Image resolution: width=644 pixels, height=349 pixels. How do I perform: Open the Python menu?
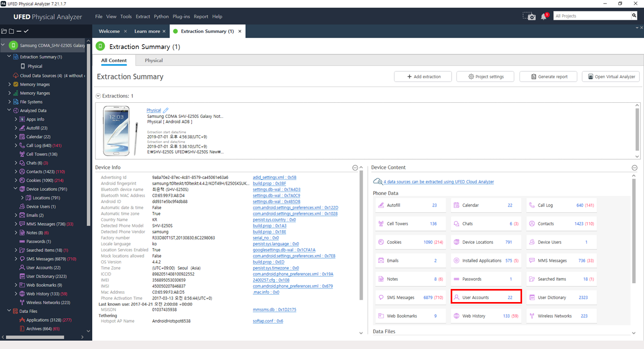[x=162, y=17]
